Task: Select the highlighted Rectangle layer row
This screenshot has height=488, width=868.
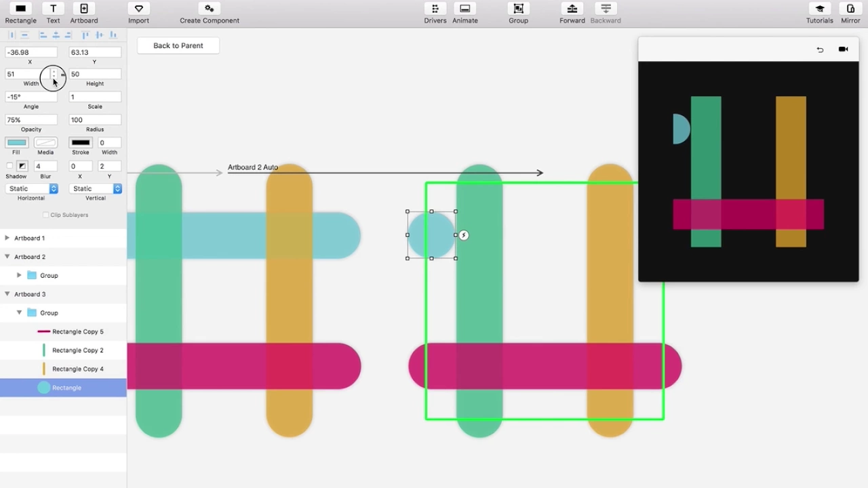Action: [x=63, y=388]
